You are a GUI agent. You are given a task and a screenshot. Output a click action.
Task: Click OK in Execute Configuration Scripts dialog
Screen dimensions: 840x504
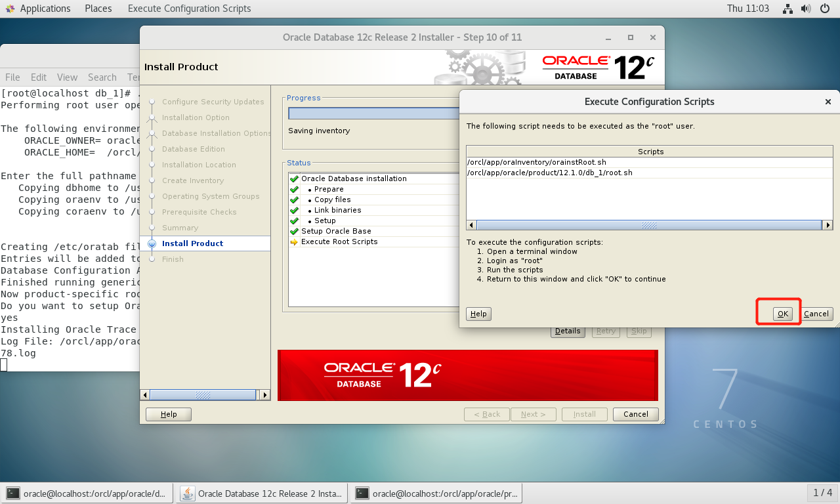pyautogui.click(x=783, y=314)
